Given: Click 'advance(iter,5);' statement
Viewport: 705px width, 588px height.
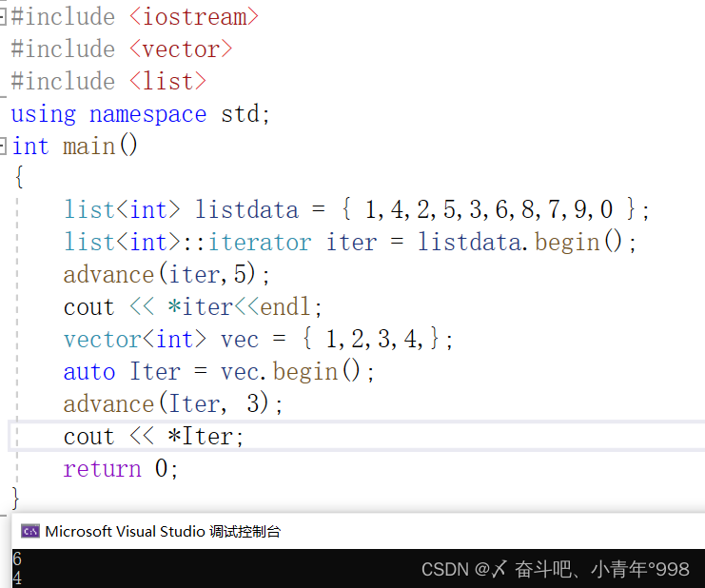Looking at the screenshot, I should click(x=166, y=274).
